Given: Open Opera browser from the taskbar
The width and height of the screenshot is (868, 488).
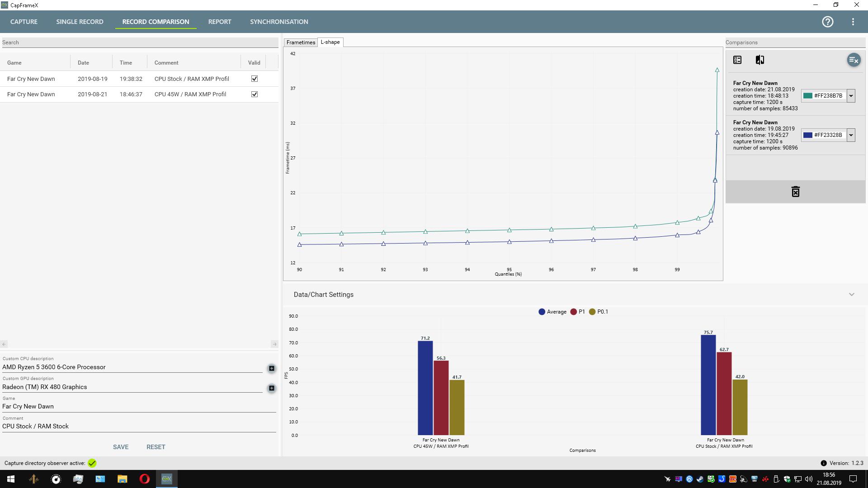Looking at the screenshot, I should pos(145,479).
